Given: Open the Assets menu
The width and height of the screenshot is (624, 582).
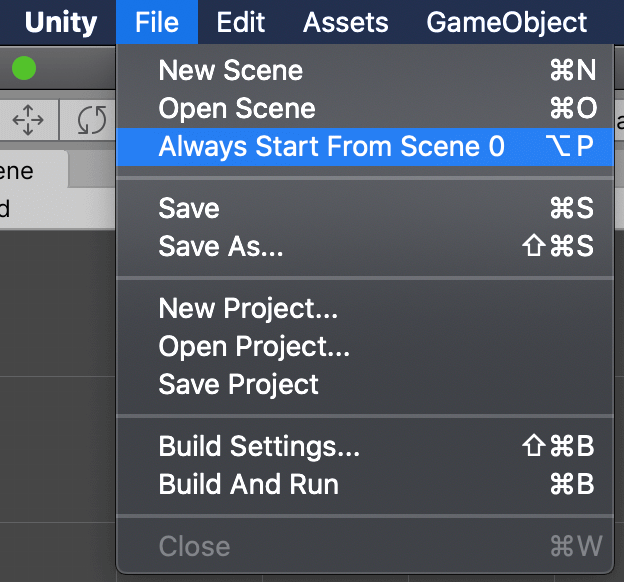Looking at the screenshot, I should (x=345, y=22).
